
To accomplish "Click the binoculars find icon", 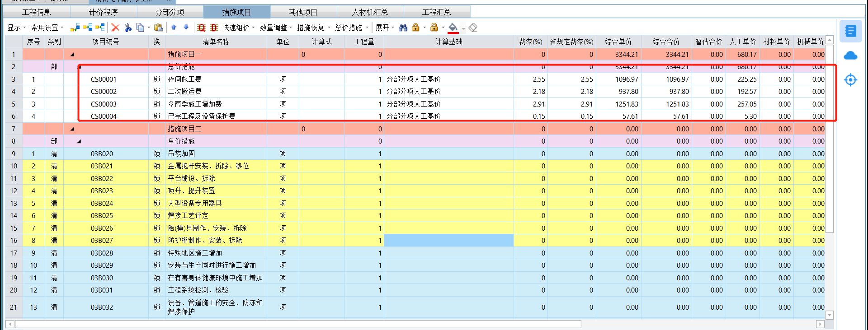I will tap(403, 28).
